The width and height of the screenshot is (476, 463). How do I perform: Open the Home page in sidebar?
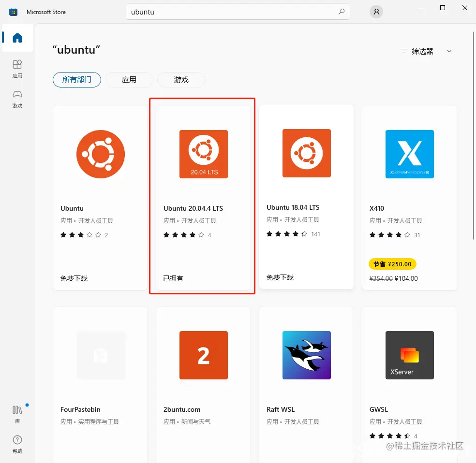coord(17,38)
